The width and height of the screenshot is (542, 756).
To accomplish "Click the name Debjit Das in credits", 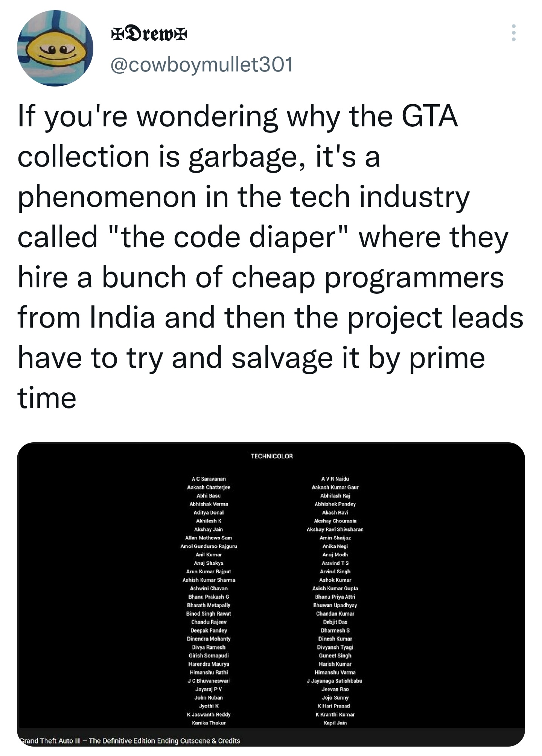I will click(335, 622).
